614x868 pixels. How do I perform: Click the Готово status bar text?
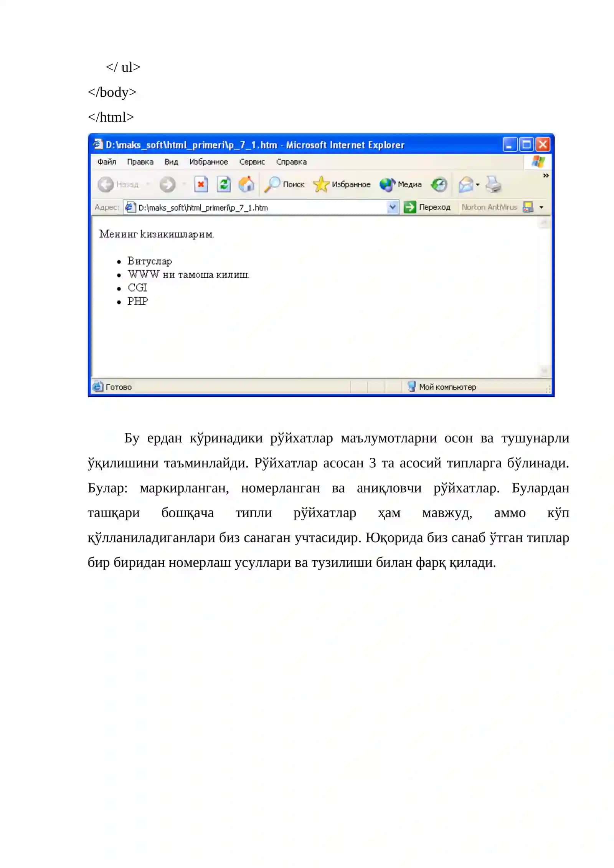[119, 387]
